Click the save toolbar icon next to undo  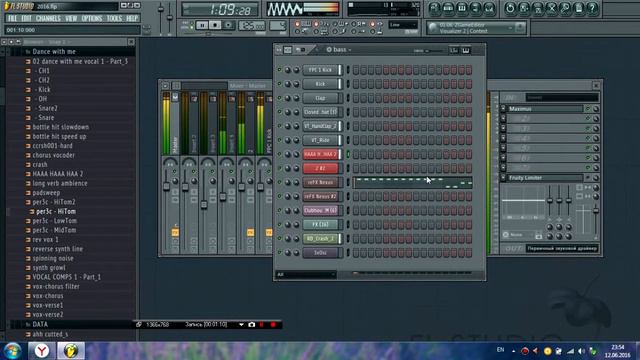click(x=524, y=8)
